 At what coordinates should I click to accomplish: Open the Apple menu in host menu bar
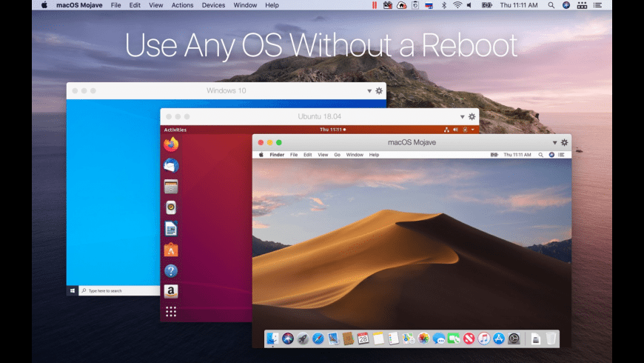pyautogui.click(x=44, y=5)
